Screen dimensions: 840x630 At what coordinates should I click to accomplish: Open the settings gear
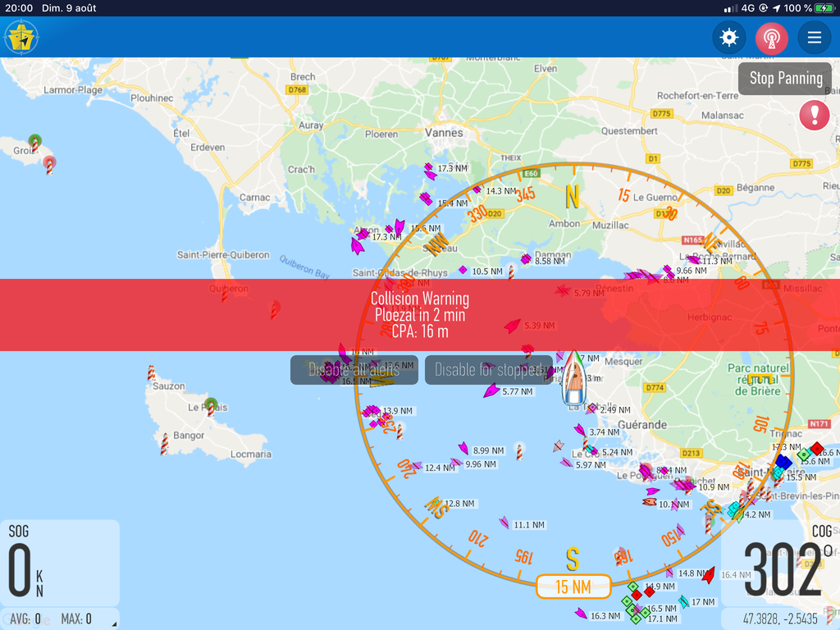click(x=728, y=38)
